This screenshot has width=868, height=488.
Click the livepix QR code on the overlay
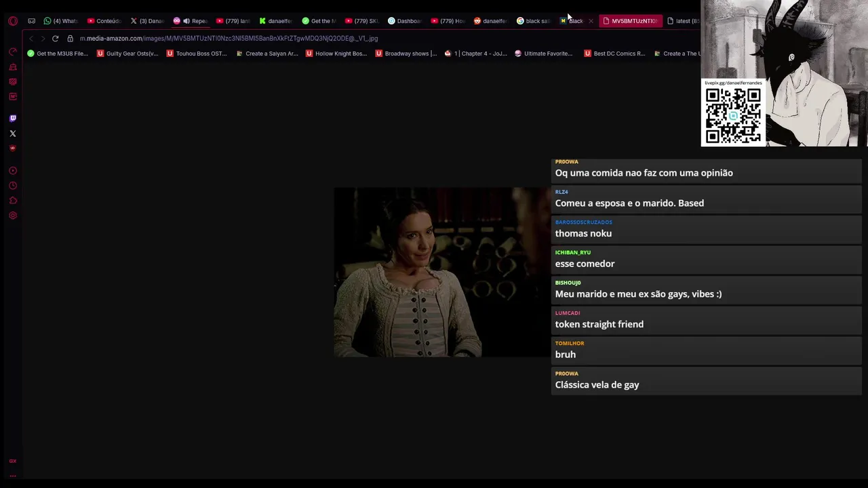[733, 115]
